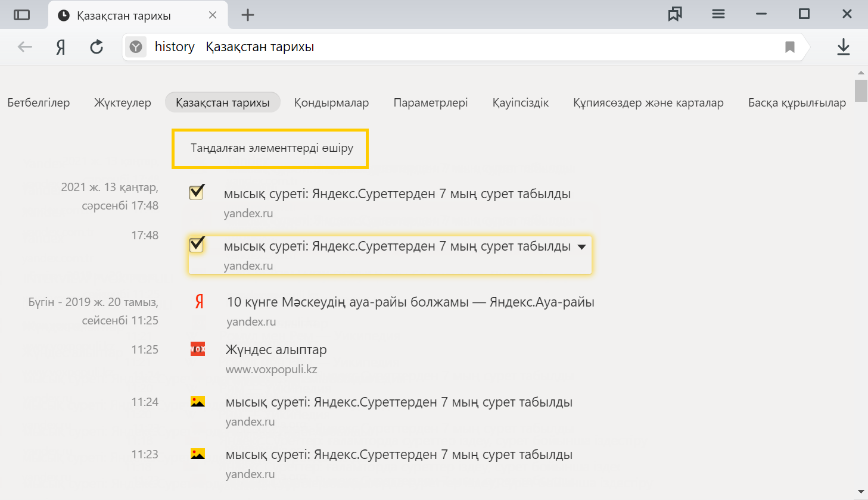
Task: Click the vertical scrollbar thumb
Action: (x=861, y=90)
